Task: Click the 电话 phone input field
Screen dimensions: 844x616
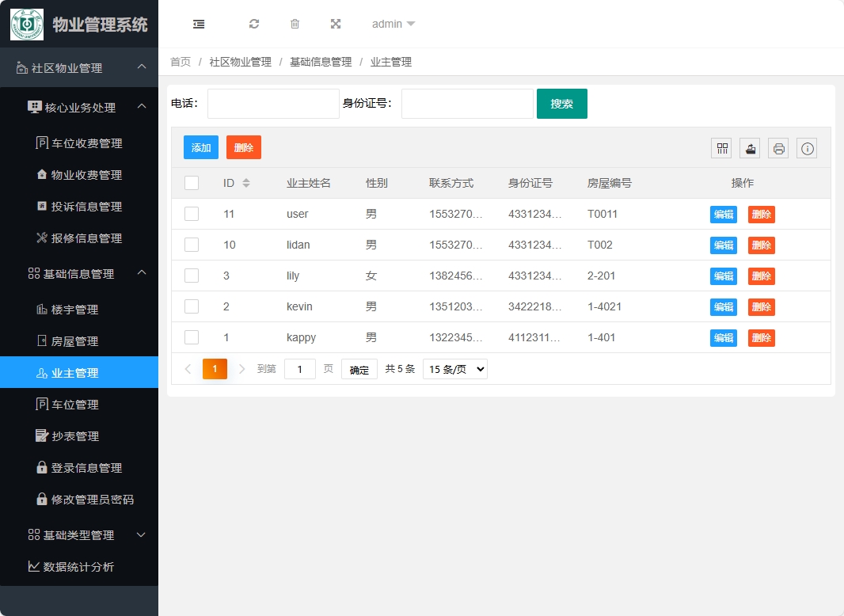Action: (x=272, y=103)
